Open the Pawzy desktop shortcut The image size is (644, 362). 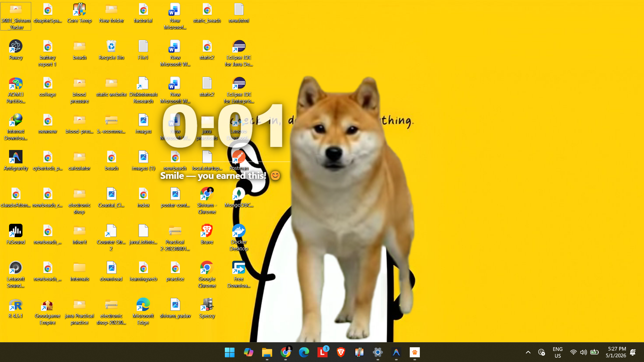pyautogui.click(x=16, y=50)
